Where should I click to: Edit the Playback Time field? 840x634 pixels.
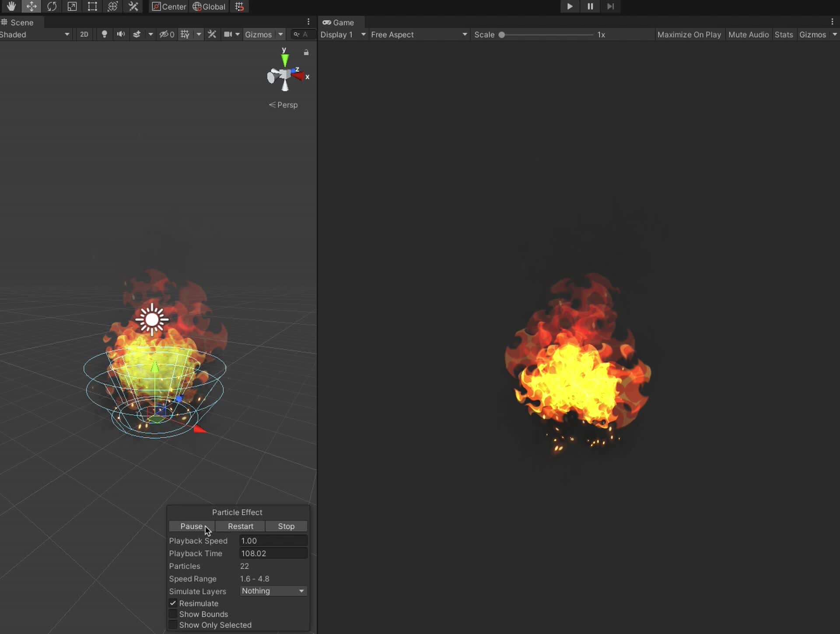tap(273, 553)
